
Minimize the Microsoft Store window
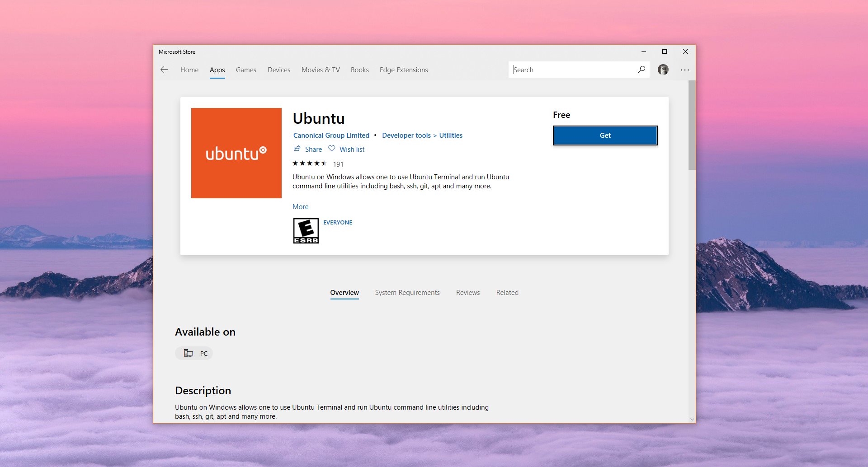644,51
